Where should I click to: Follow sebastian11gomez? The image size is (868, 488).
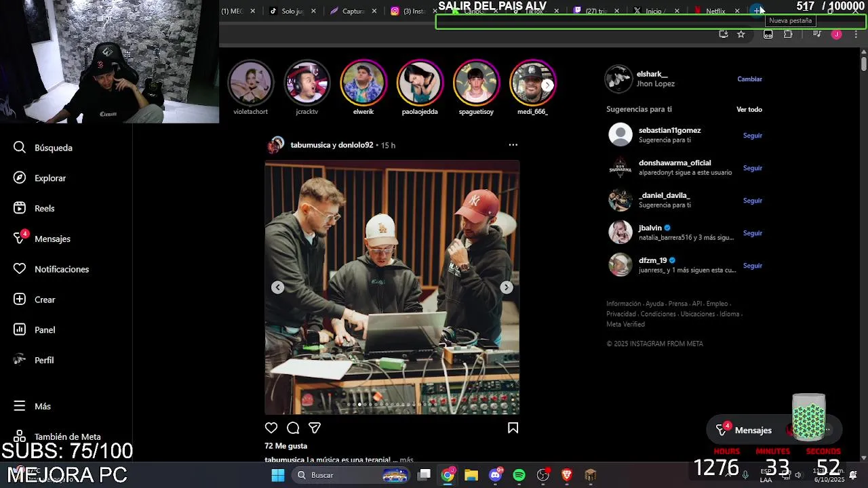coord(753,136)
